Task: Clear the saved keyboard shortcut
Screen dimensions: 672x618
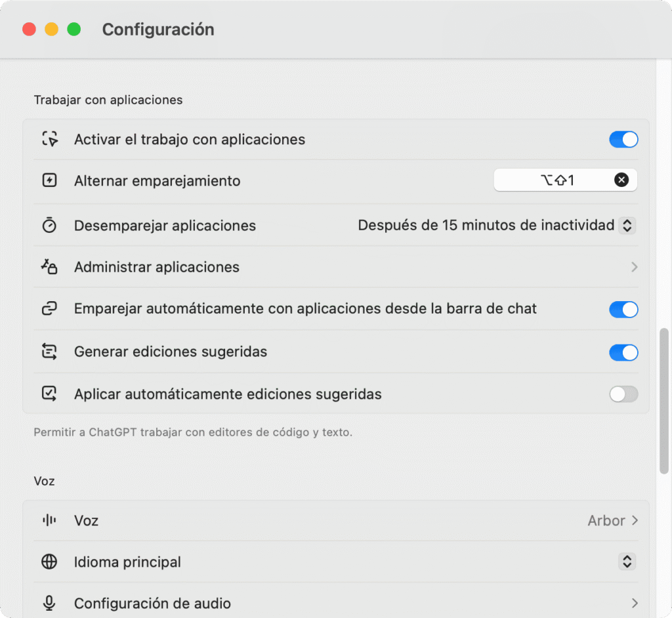Action: (x=621, y=180)
